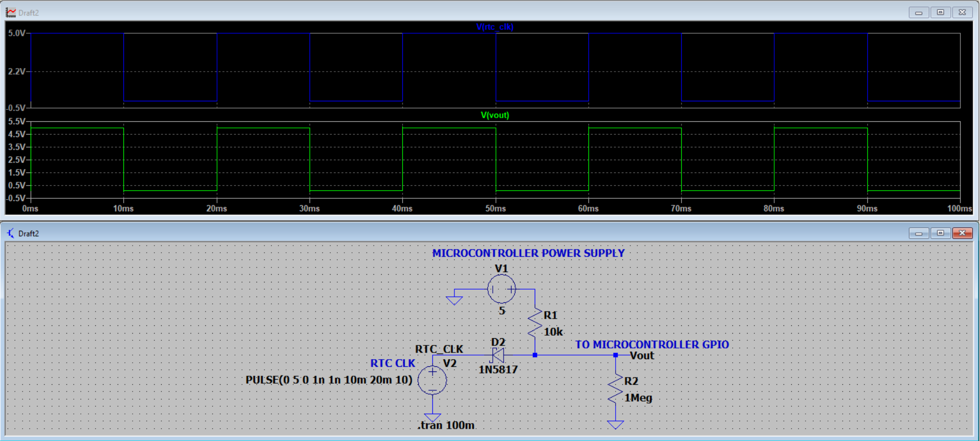Click the .tran 100m directive
This screenshot has height=441, width=980.
[x=446, y=425]
